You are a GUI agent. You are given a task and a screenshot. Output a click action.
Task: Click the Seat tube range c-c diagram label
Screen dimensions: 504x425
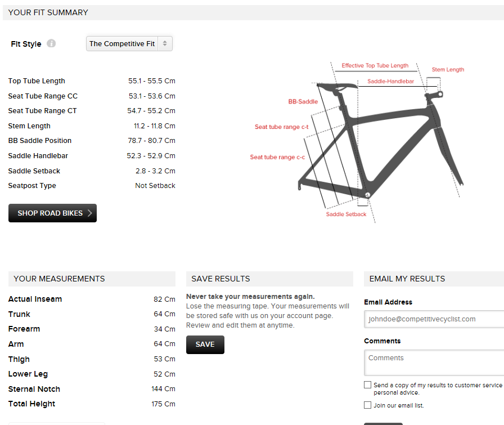point(277,158)
